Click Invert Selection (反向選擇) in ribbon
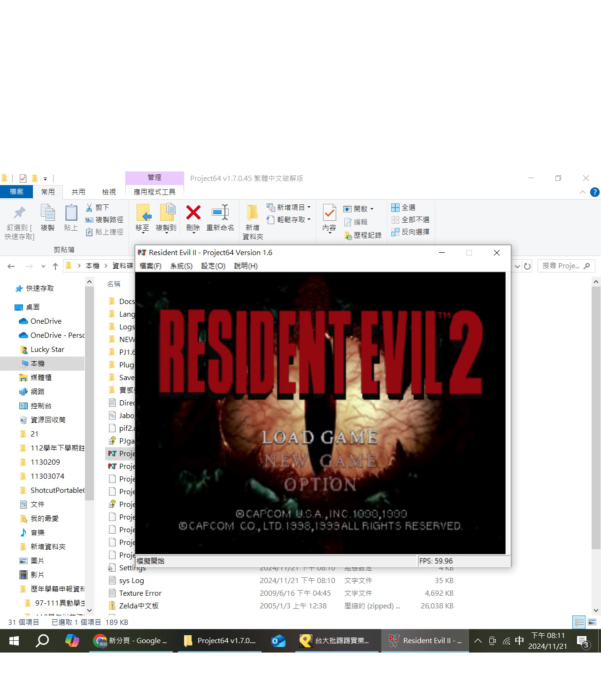601x700 pixels. coord(410,232)
